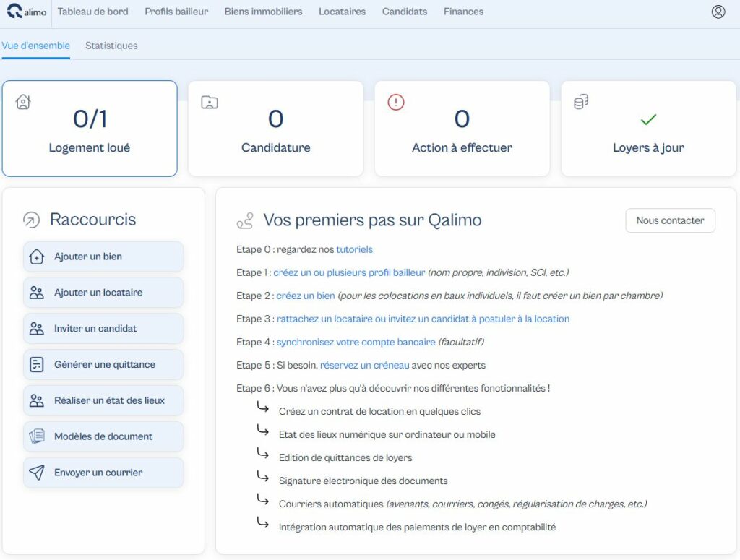Open rattachez un locataire ou invitez un candidat link
The width and height of the screenshot is (740, 560).
(423, 319)
